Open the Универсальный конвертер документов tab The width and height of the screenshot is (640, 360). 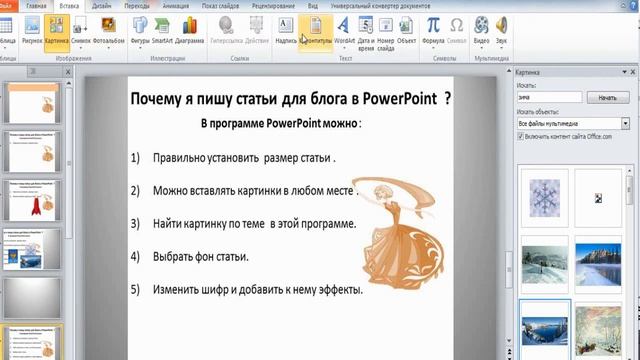click(x=380, y=6)
